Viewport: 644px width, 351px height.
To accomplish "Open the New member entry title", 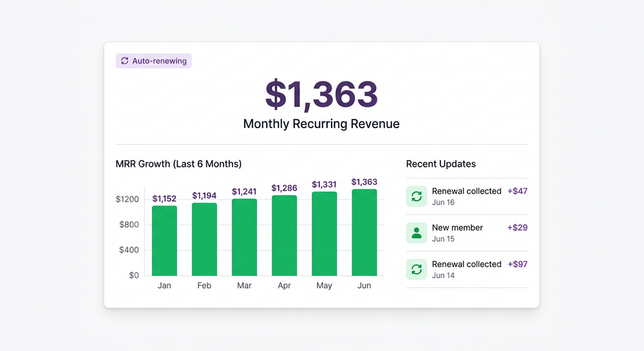I will point(457,227).
